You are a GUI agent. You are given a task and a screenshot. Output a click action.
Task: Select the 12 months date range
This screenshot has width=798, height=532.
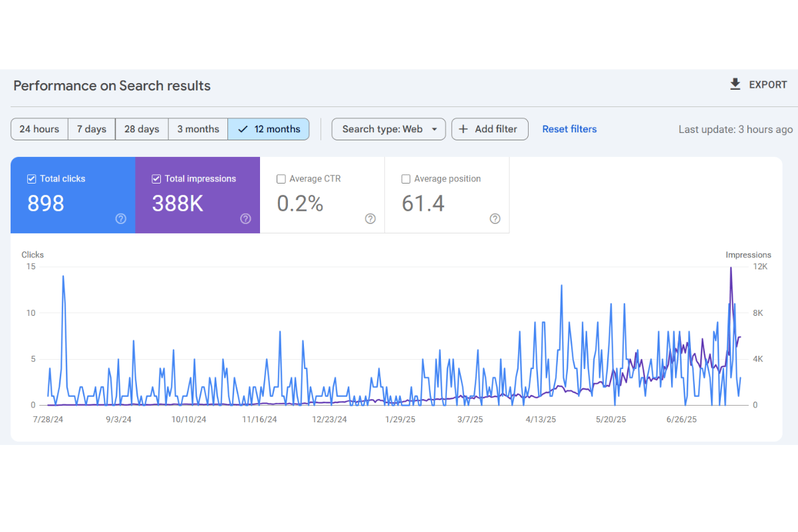click(269, 129)
